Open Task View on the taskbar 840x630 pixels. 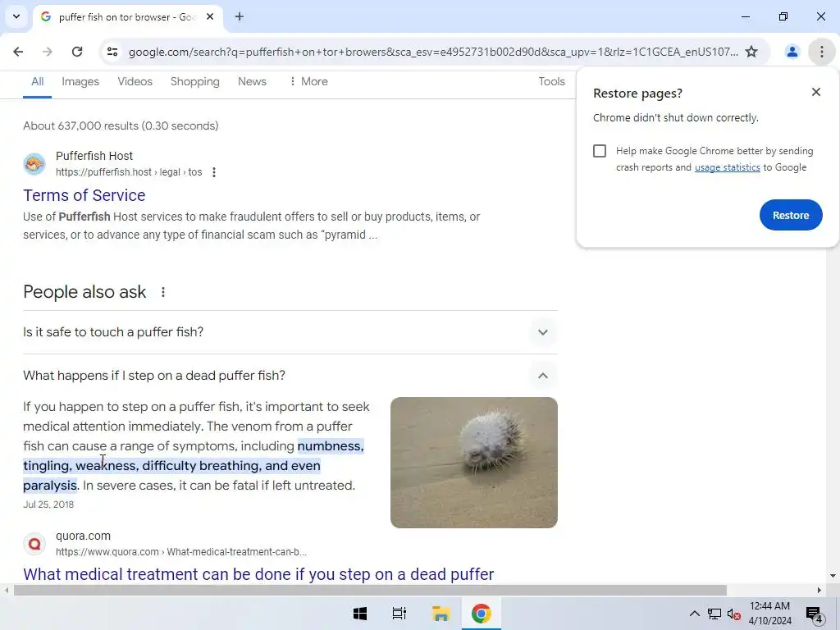[399, 614]
